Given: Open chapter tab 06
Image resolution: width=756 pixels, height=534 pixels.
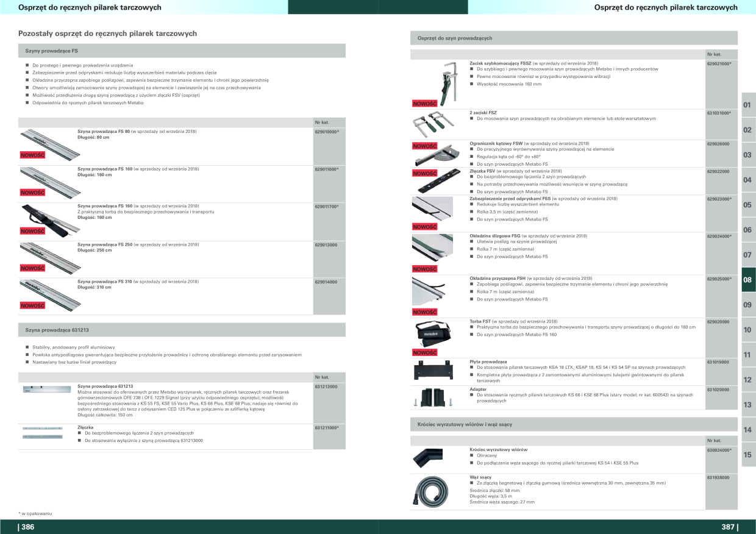Looking at the screenshot, I should [x=748, y=230].
